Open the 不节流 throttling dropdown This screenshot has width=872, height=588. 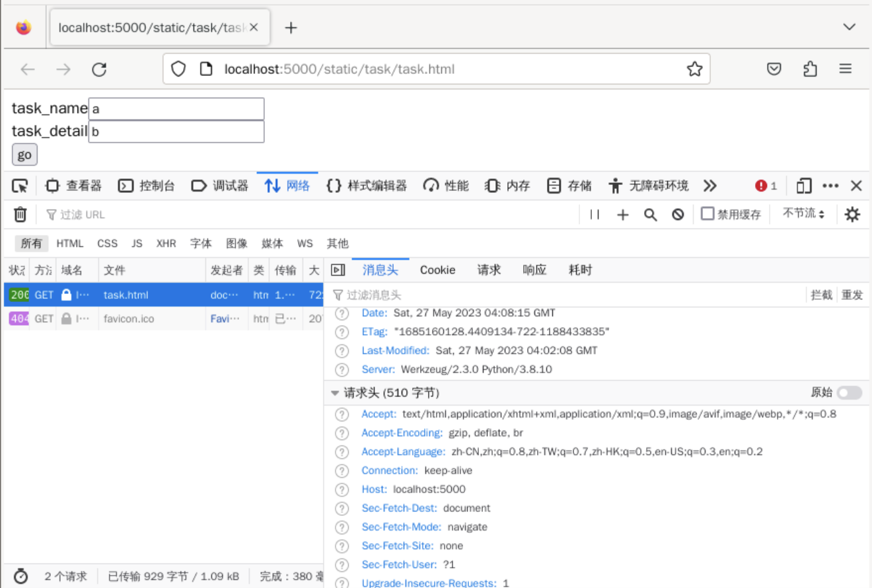[x=803, y=213]
